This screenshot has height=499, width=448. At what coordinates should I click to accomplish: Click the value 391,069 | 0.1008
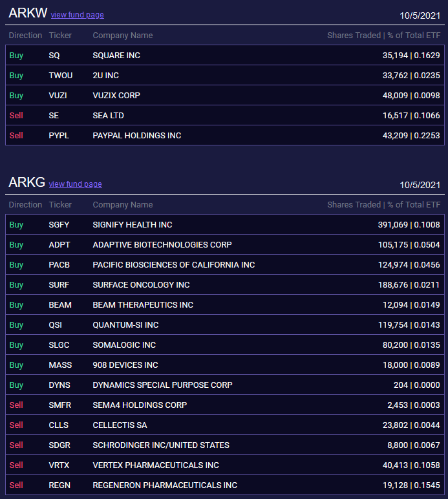(x=409, y=225)
